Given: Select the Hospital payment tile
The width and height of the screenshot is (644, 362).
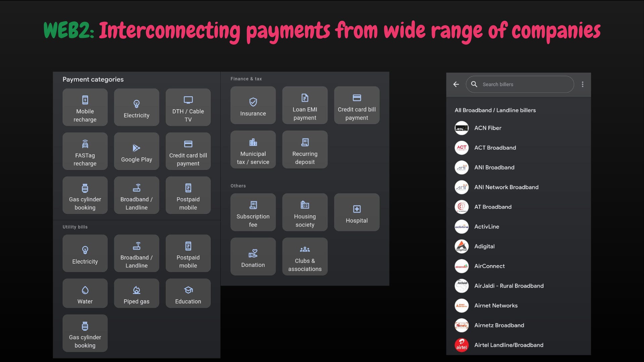Looking at the screenshot, I should 357,212.
